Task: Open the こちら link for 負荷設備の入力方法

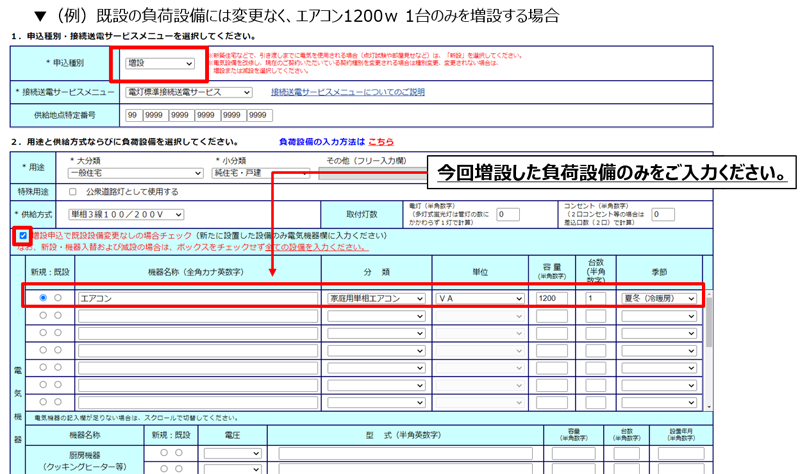Action: [381, 142]
